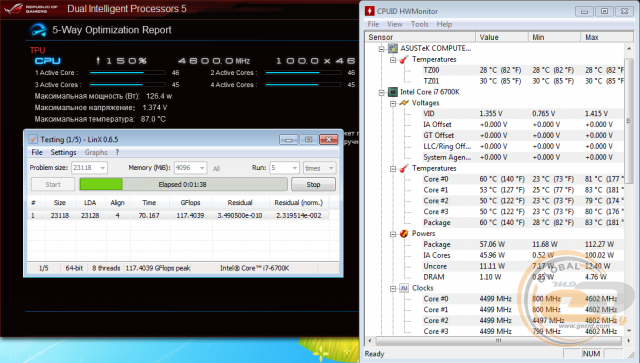
Task: Click the Start button in LinX
Action: (x=53, y=185)
